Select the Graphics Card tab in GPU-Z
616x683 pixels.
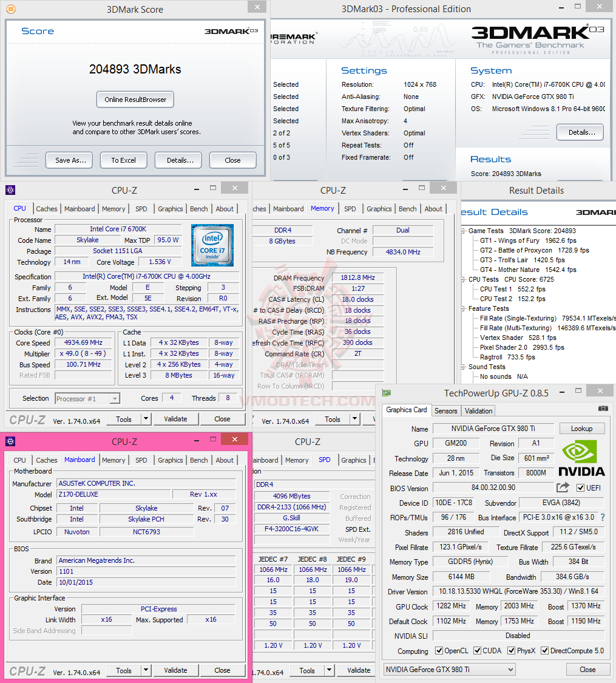coord(407,410)
